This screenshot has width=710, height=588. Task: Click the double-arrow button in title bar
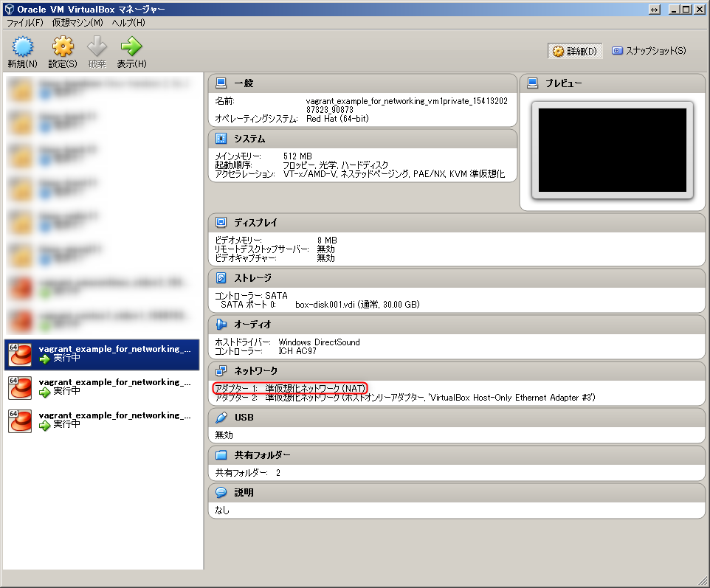click(x=655, y=10)
